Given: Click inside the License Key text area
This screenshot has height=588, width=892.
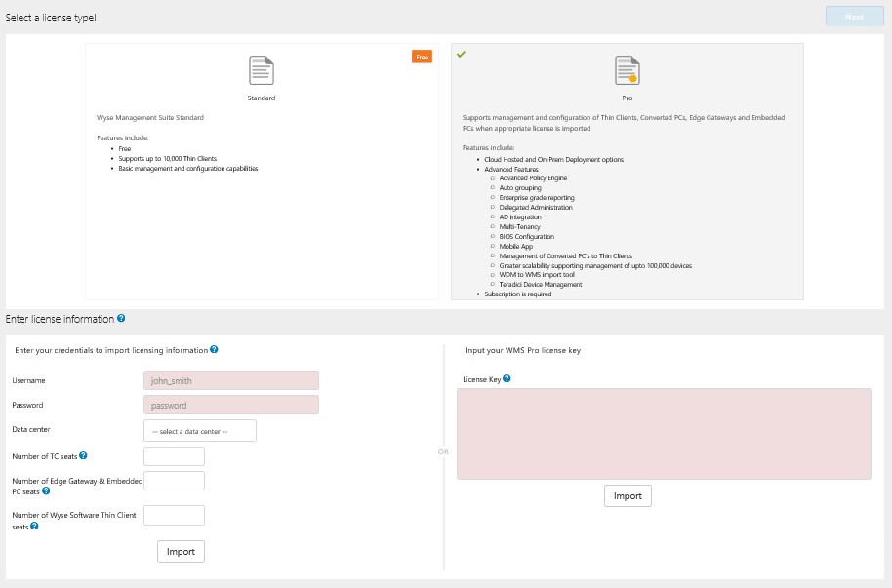Looking at the screenshot, I should [x=664, y=434].
